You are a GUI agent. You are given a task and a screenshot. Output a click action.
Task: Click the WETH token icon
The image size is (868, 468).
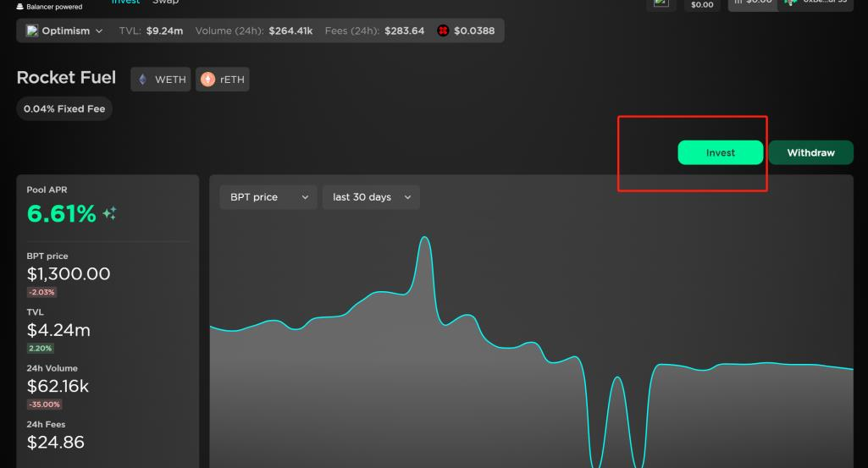(x=142, y=80)
